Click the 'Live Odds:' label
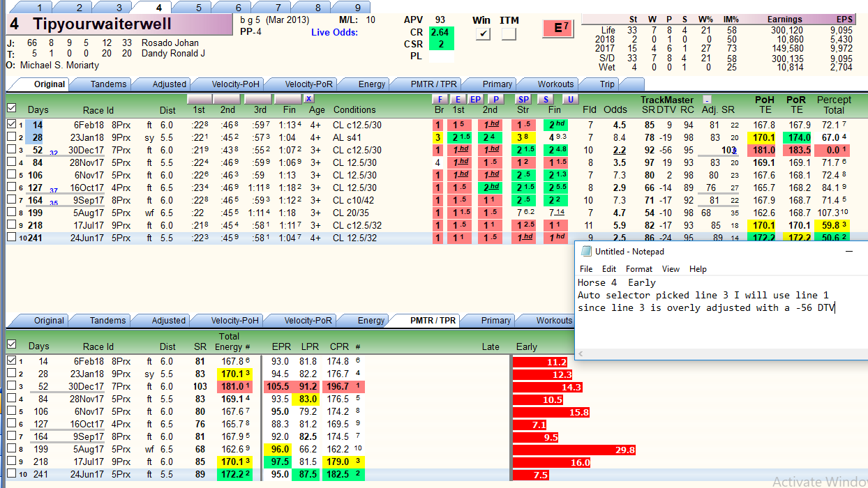Image resolution: width=868 pixels, height=488 pixels. [x=334, y=32]
